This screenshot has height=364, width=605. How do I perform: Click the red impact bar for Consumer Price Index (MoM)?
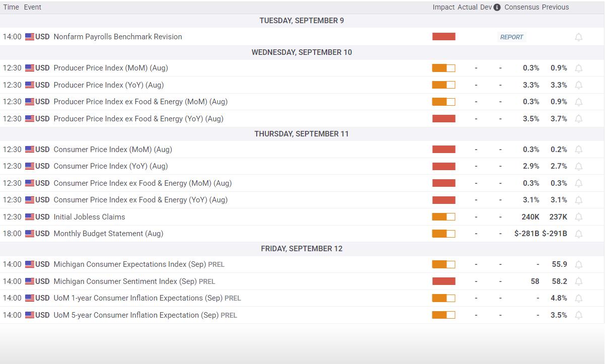pos(443,150)
